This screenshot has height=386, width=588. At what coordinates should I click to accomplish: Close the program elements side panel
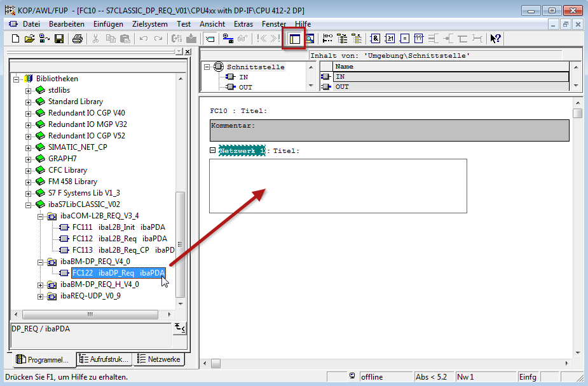pyautogui.click(x=188, y=52)
